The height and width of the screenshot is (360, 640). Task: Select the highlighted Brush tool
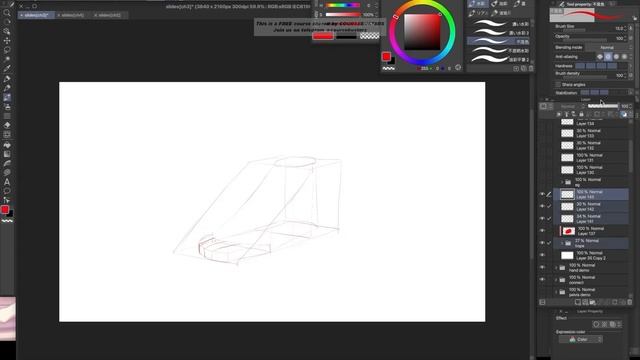tap(7, 98)
